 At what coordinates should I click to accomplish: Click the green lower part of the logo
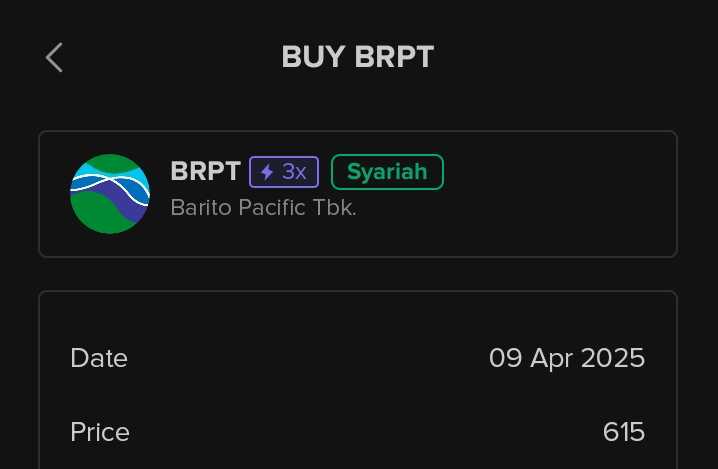(x=94, y=213)
